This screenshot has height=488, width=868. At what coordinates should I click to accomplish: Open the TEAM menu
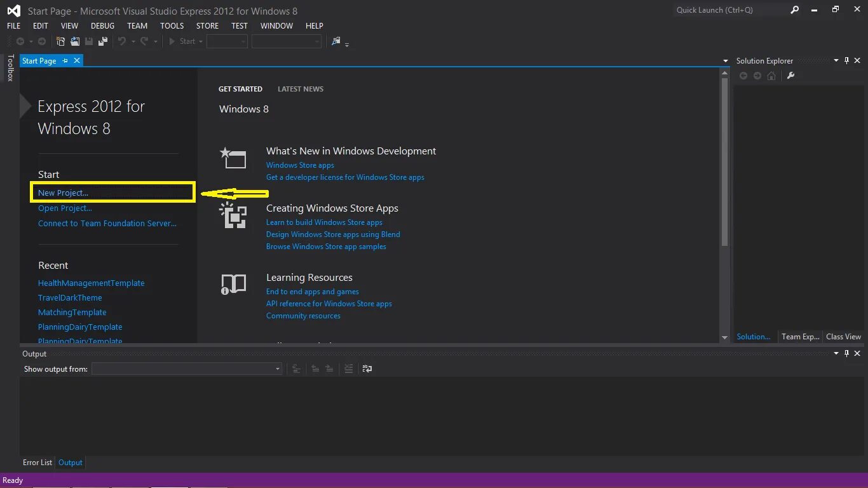[137, 26]
